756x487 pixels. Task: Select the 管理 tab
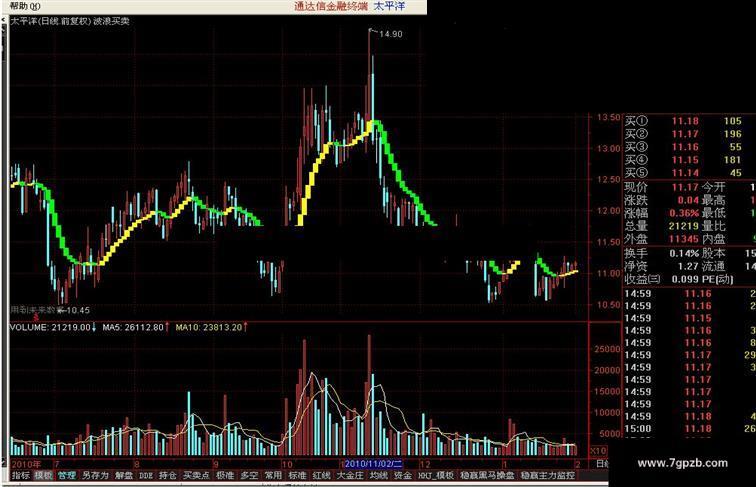[x=67, y=475]
